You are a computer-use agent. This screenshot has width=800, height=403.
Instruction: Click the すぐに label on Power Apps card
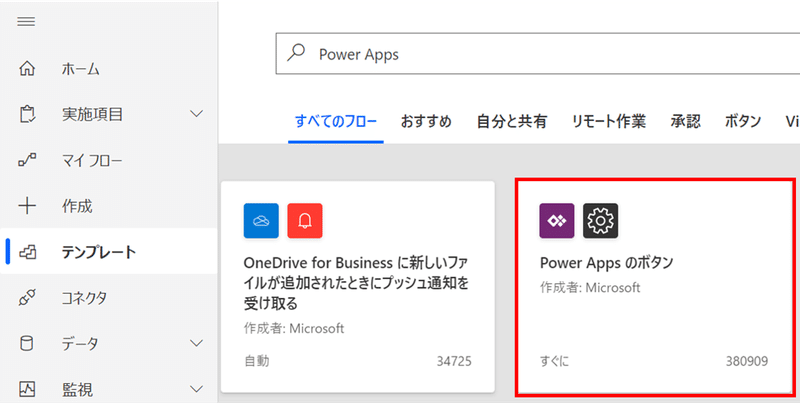tap(554, 362)
